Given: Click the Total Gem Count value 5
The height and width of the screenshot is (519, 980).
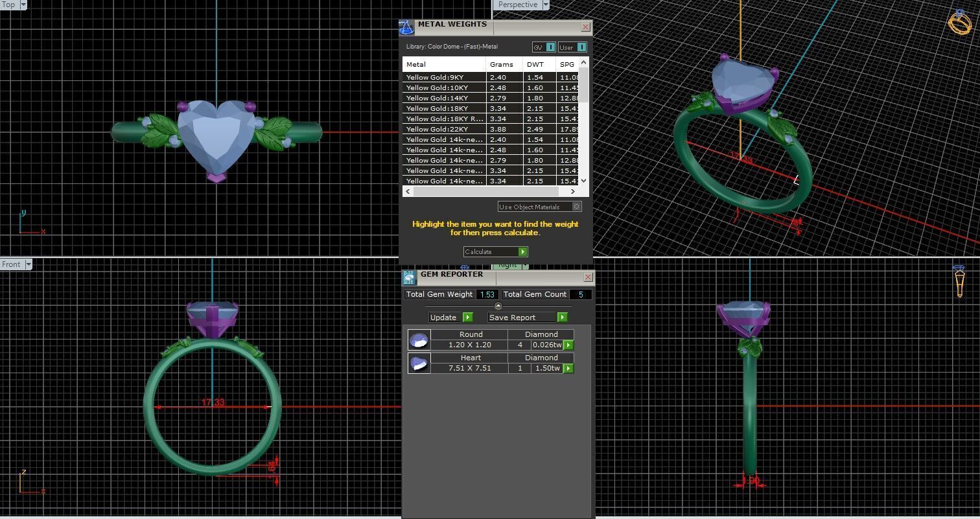Looking at the screenshot, I should click(x=581, y=294).
